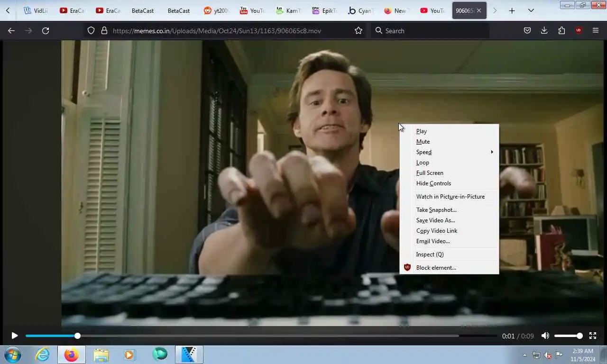The height and width of the screenshot is (364, 607).
Task: Toggle Loop in the context menu
Action: coord(449,163)
